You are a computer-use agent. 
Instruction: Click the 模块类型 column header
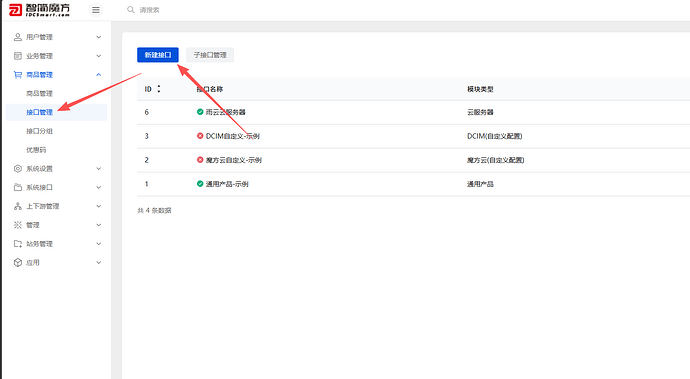point(480,89)
